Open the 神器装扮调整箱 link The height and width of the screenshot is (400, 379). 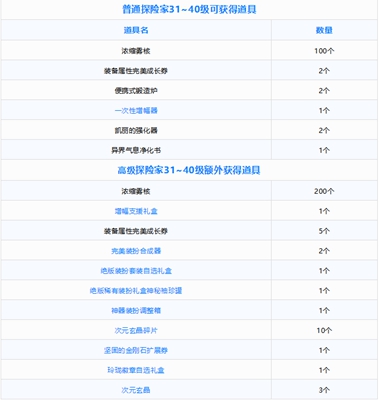[136, 310]
